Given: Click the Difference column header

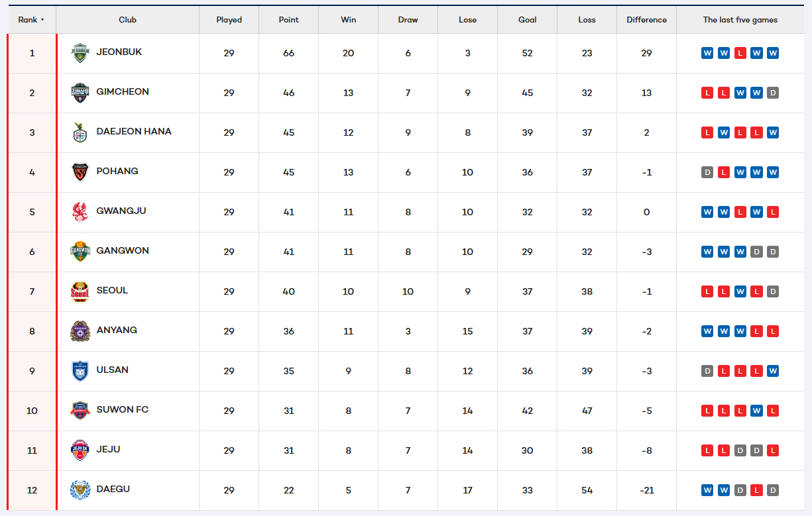Looking at the screenshot, I should tap(646, 20).
